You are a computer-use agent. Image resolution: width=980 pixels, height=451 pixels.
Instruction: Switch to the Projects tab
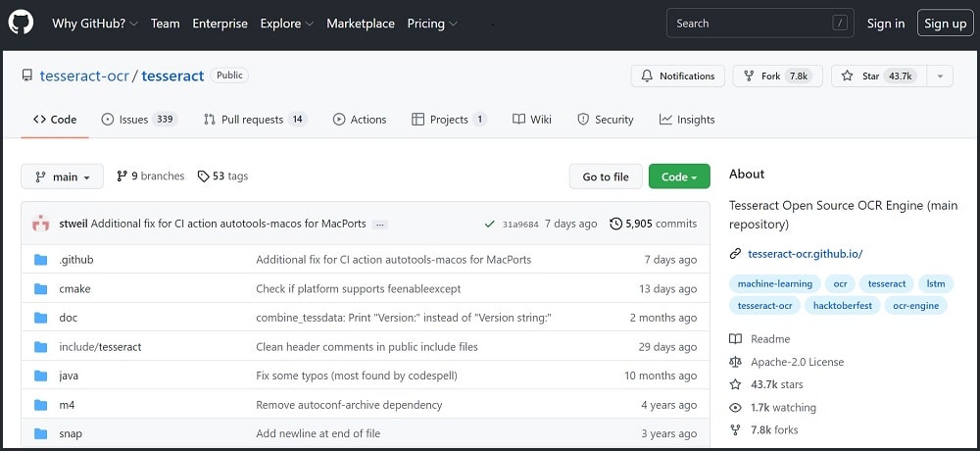[x=450, y=120]
